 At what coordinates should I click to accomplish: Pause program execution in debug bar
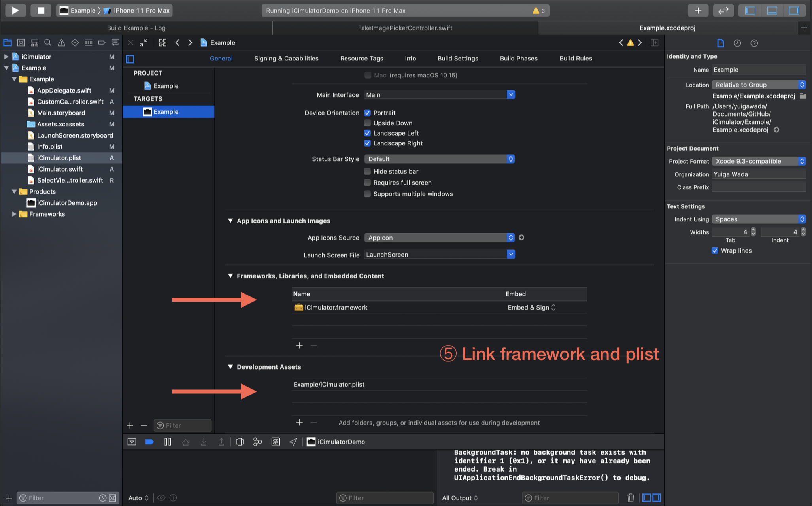168,442
